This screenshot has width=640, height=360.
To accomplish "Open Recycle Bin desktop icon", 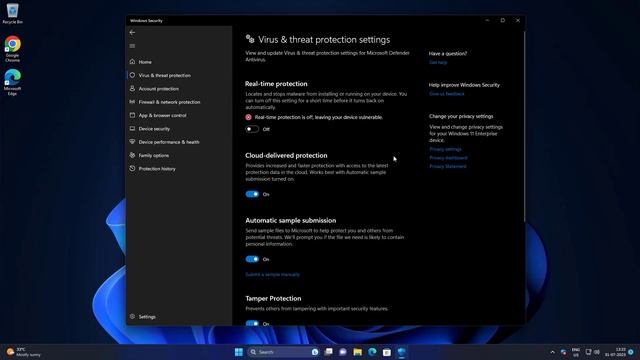I will [x=12, y=13].
